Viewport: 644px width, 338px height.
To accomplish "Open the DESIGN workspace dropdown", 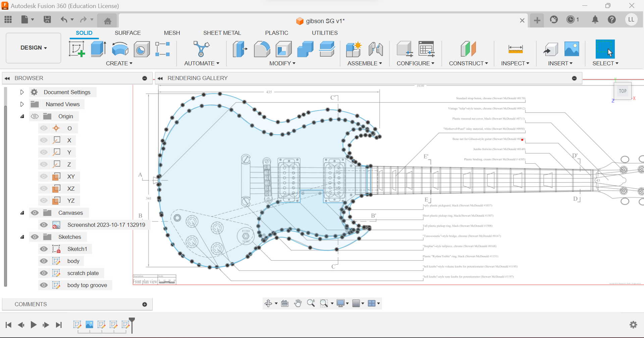I will (34, 48).
